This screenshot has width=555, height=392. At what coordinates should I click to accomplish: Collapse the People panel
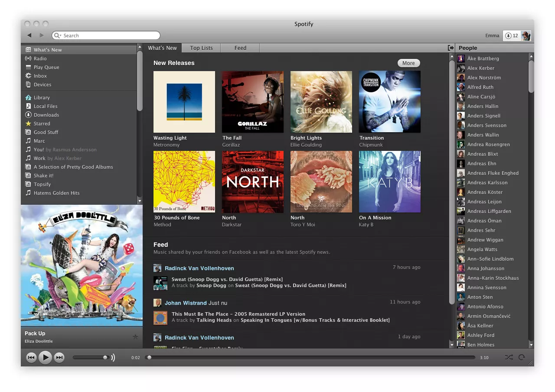(x=451, y=48)
